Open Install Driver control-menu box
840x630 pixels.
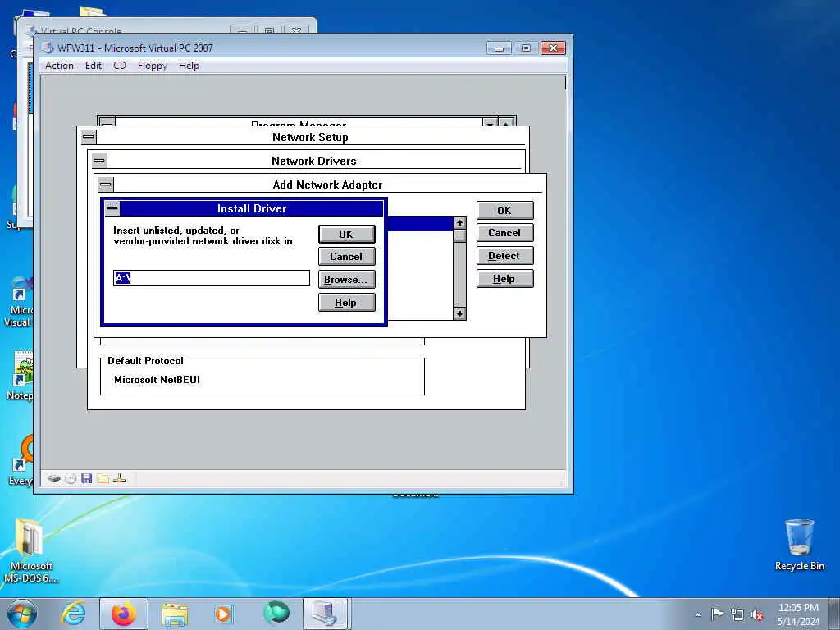(x=112, y=208)
